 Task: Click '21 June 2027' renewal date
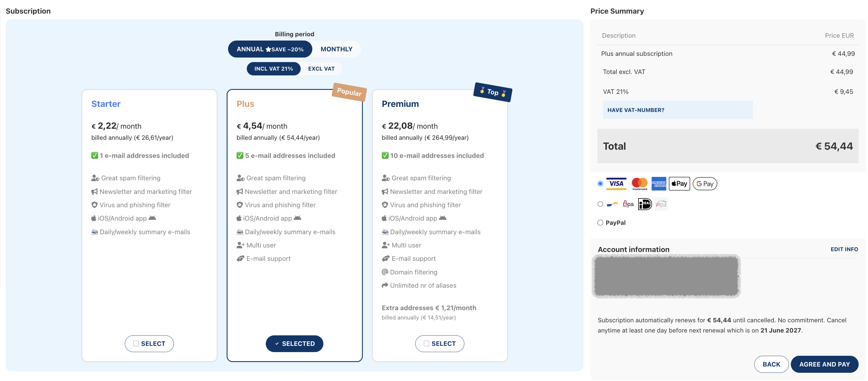(x=780, y=331)
